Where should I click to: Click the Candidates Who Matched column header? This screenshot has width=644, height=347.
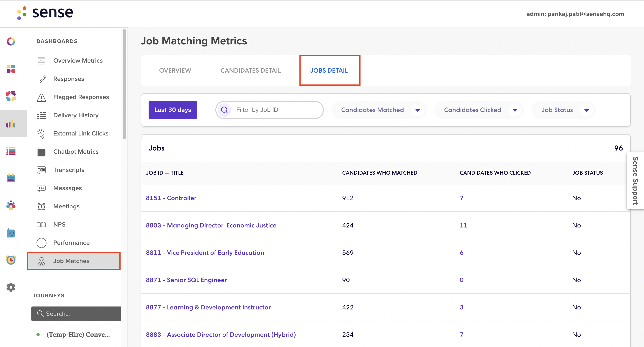tap(379, 173)
